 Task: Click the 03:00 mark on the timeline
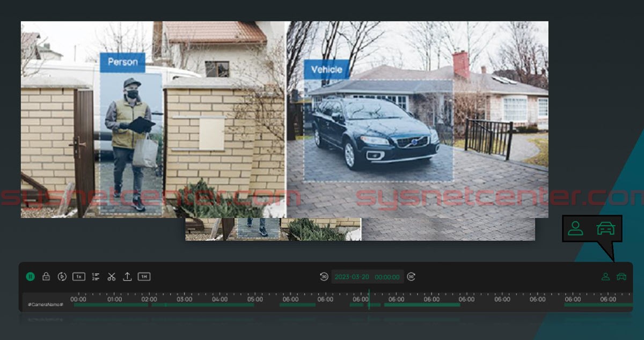coord(185,299)
